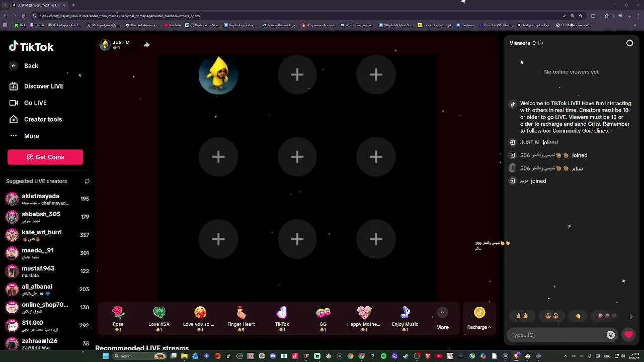Open the Windows Start menu
Screen dimensions: 644x362
[106, 356]
